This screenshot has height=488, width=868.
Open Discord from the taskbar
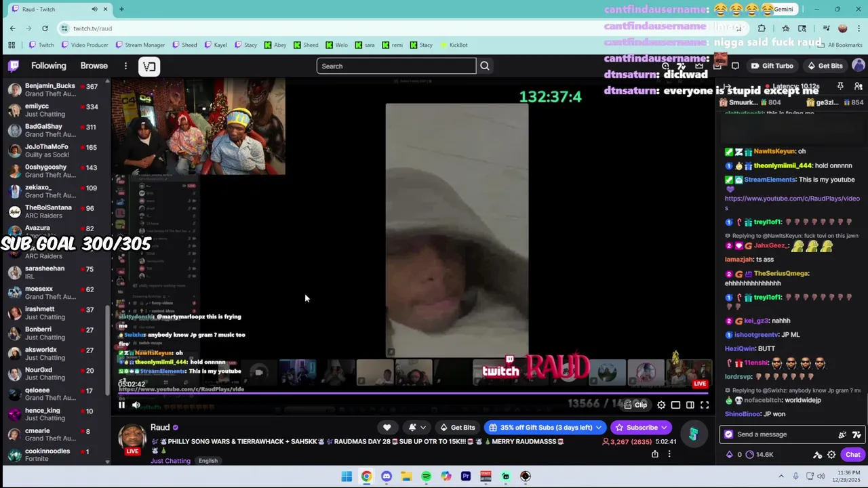pyautogui.click(x=387, y=476)
